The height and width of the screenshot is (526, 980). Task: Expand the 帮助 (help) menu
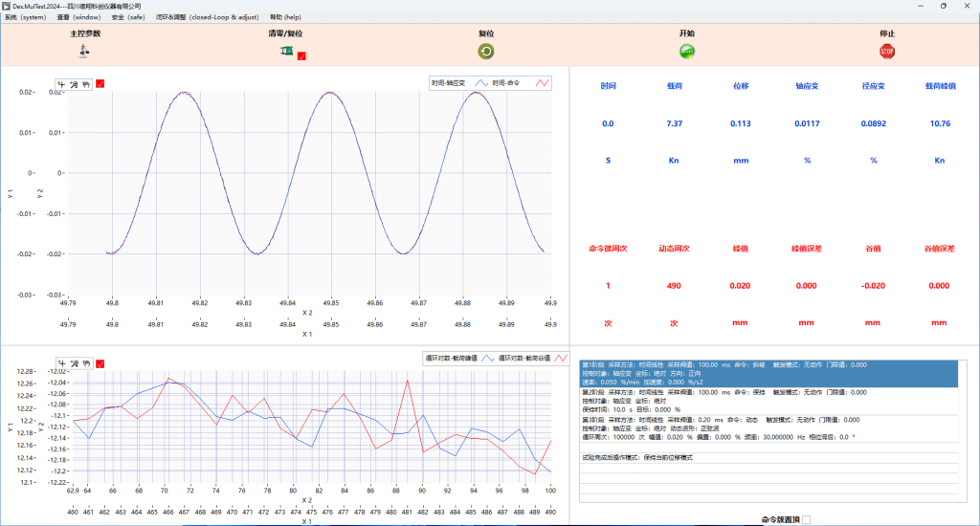285,17
